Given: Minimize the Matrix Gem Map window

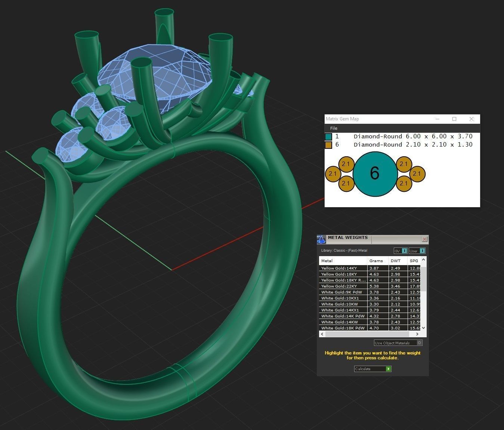Looking at the screenshot, I should [x=437, y=119].
